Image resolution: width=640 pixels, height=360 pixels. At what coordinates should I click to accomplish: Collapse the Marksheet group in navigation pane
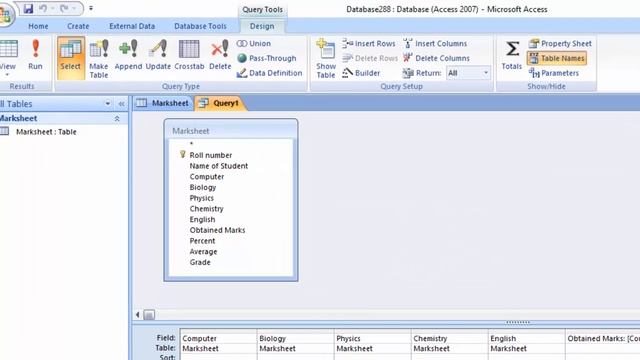coord(117,118)
